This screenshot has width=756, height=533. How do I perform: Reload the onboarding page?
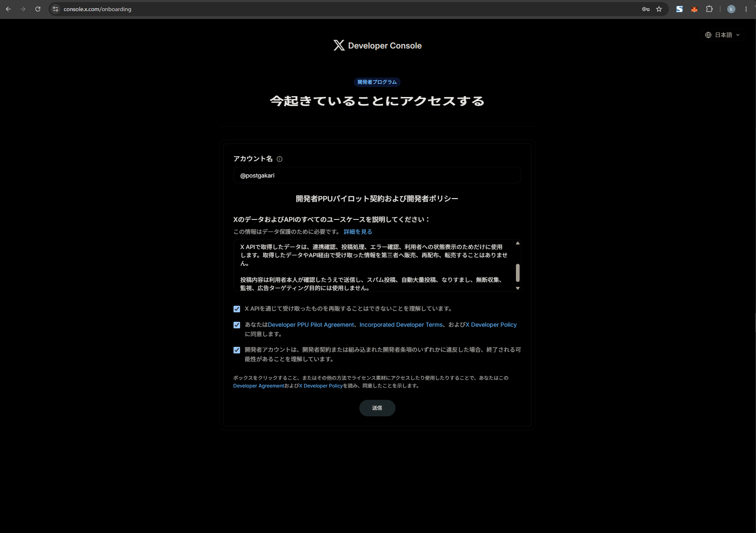(x=38, y=9)
